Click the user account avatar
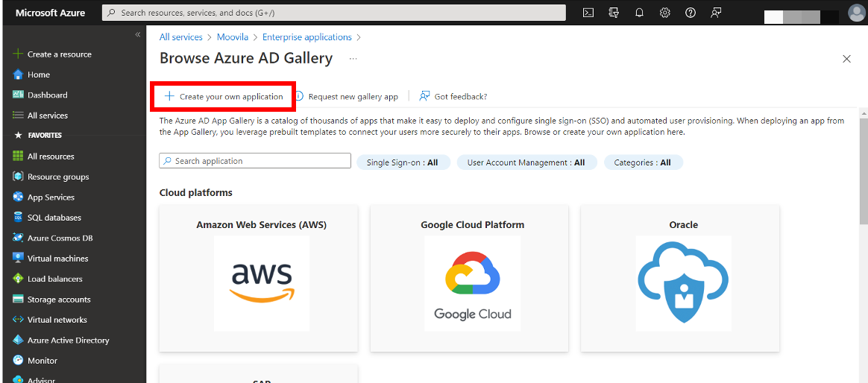Viewport: 868px width, 383px height. click(x=856, y=13)
